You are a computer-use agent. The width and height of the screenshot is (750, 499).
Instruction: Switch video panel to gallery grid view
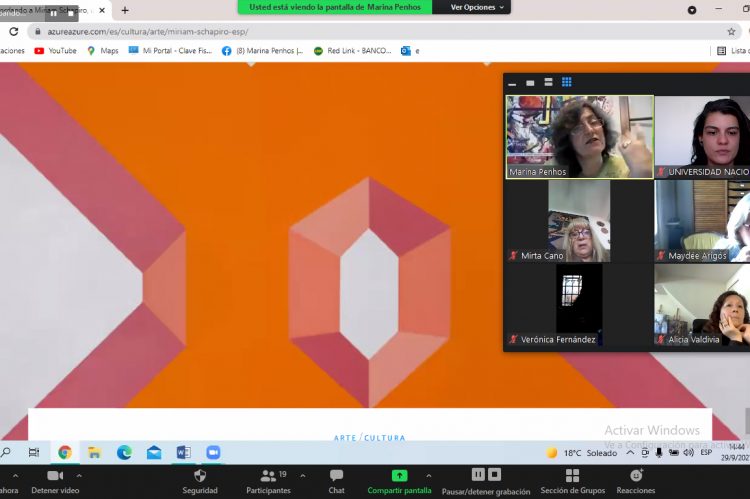pyautogui.click(x=566, y=82)
